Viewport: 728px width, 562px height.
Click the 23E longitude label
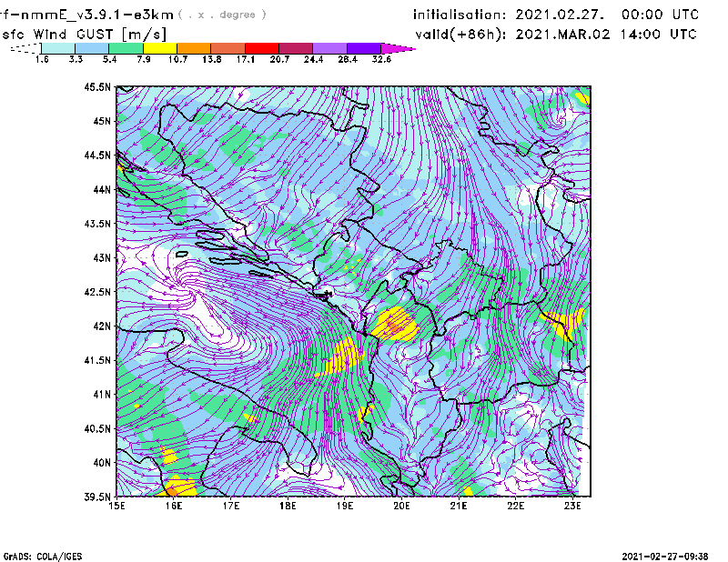point(572,506)
